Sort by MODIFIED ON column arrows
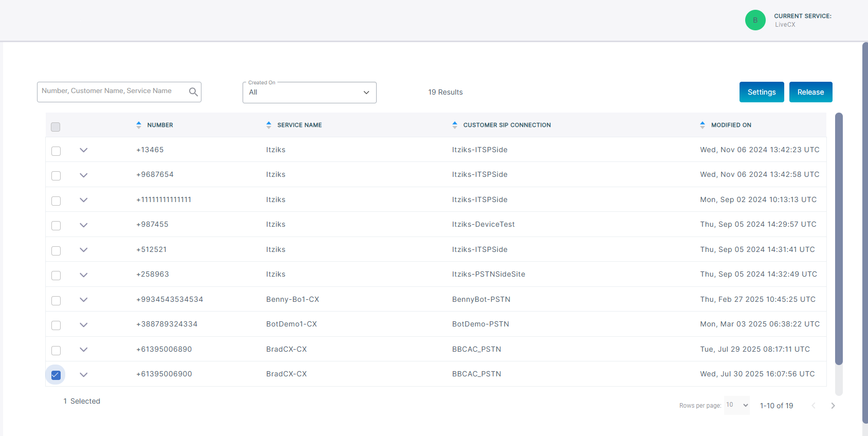The height and width of the screenshot is (436, 868). click(703, 125)
